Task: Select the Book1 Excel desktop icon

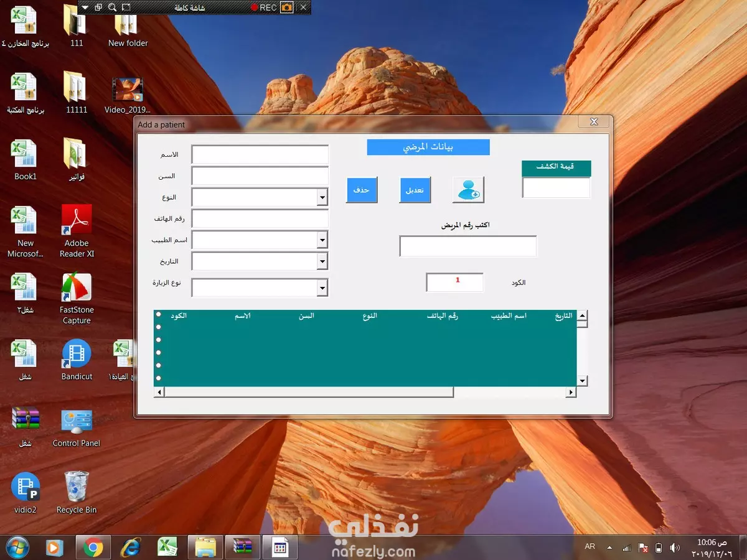Action: pyautogui.click(x=25, y=160)
